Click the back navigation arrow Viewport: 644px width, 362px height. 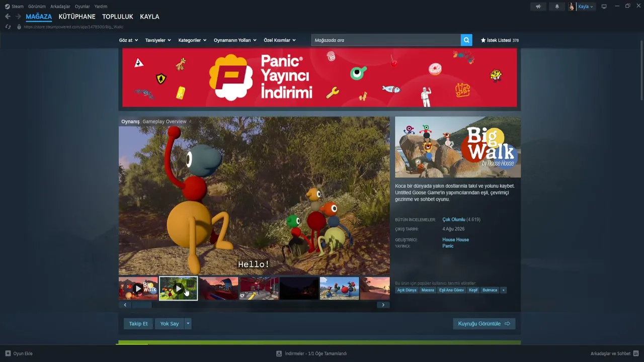(x=8, y=17)
